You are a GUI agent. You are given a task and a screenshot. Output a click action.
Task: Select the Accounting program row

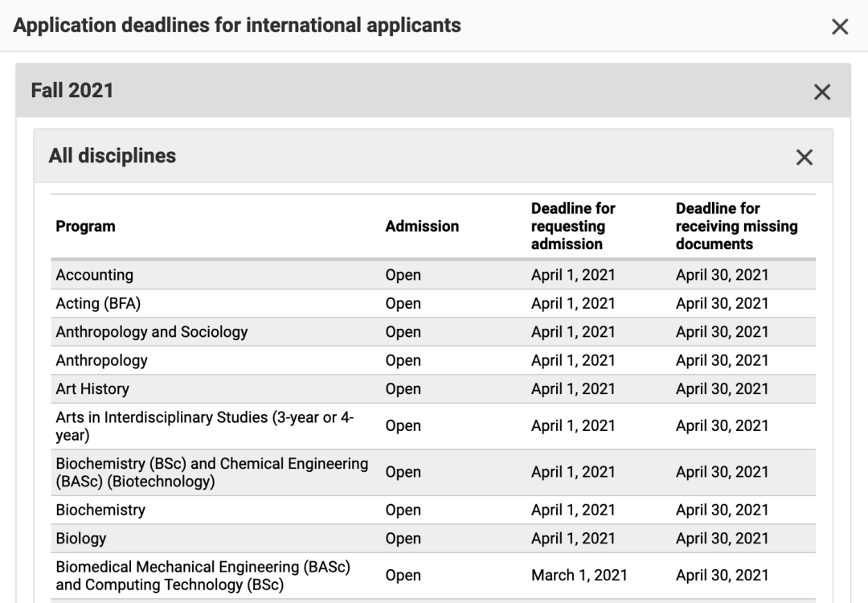(95, 275)
